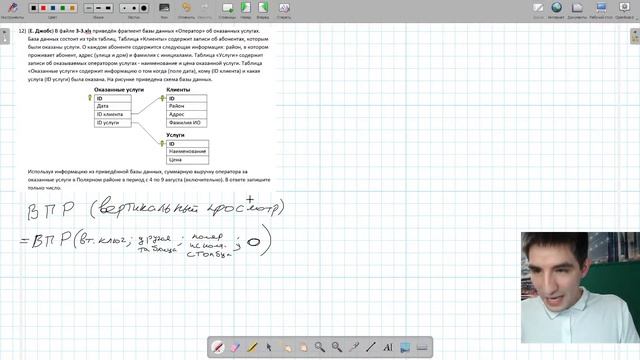
Task: Select the red pen color swatch
Action: coord(43,8)
